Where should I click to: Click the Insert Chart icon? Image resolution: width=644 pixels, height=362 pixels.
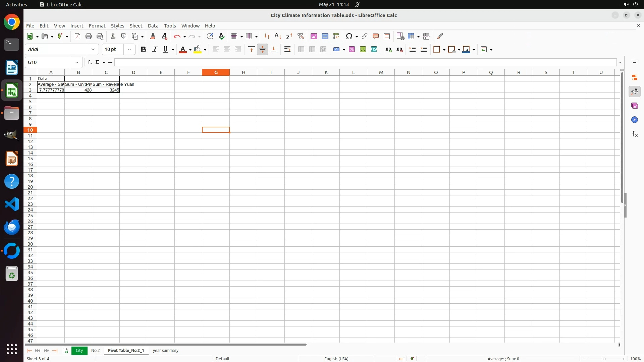(x=325, y=36)
